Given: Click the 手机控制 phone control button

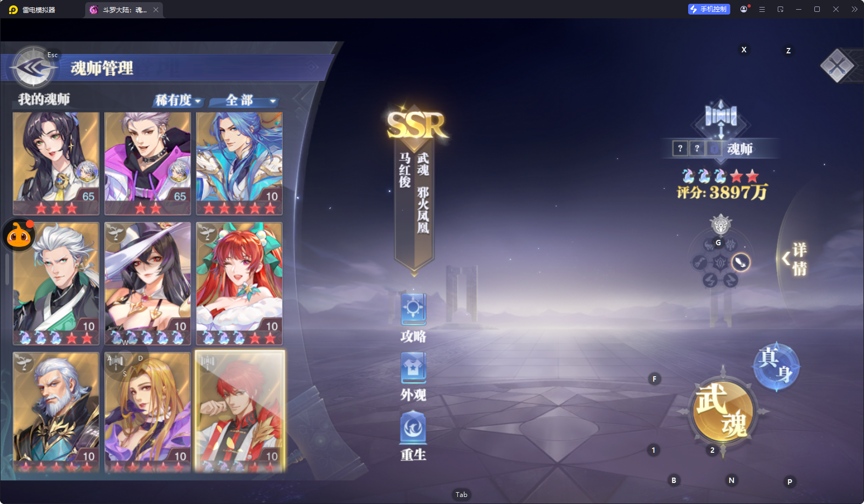Looking at the screenshot, I should 709,9.
